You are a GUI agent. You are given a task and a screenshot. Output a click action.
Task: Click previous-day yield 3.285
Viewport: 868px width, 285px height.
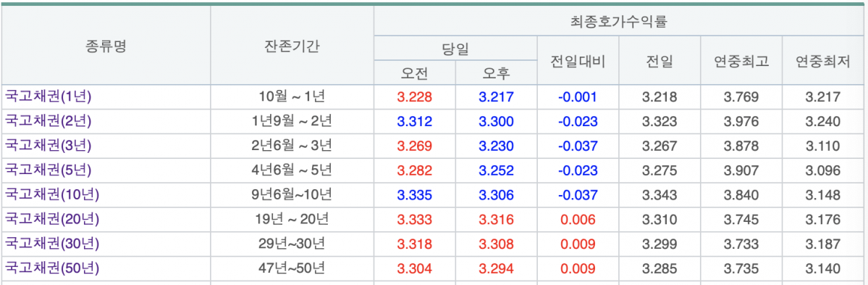pyautogui.click(x=660, y=268)
